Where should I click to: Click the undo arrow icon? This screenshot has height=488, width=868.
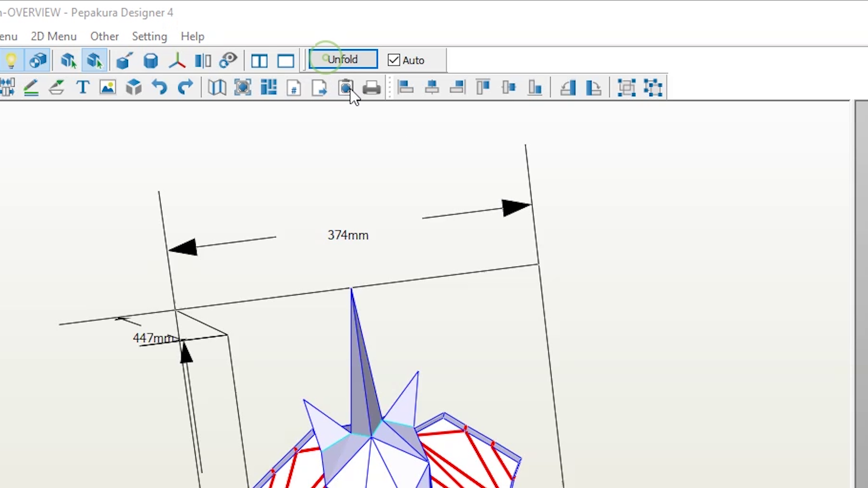click(x=159, y=87)
